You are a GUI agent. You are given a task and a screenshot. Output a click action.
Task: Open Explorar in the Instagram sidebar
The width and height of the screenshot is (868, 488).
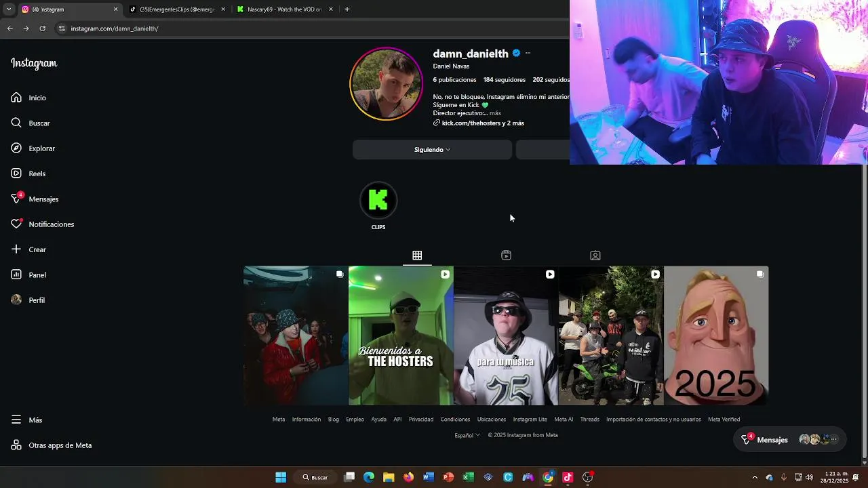(x=33, y=148)
